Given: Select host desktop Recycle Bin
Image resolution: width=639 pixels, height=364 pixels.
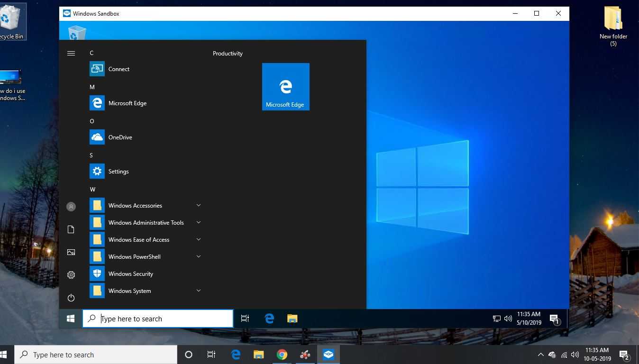Looking at the screenshot, I should pyautogui.click(x=10, y=21).
